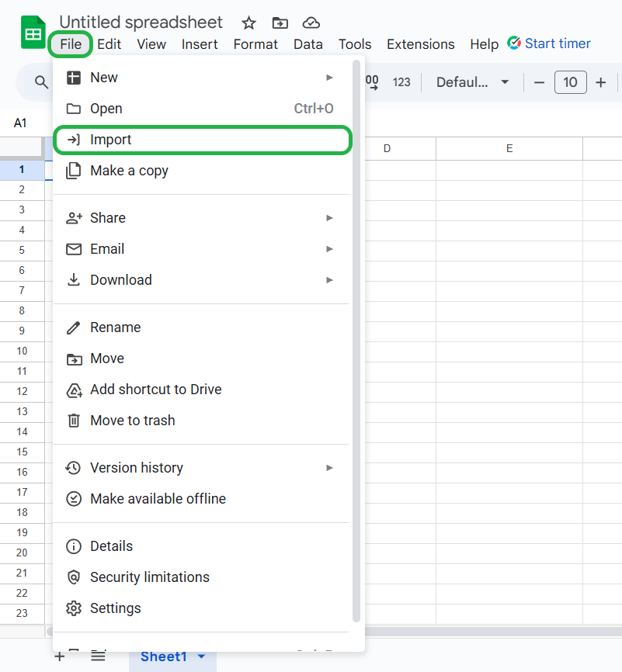Select Make a copy
Image resolution: width=622 pixels, height=672 pixels.
point(201,171)
